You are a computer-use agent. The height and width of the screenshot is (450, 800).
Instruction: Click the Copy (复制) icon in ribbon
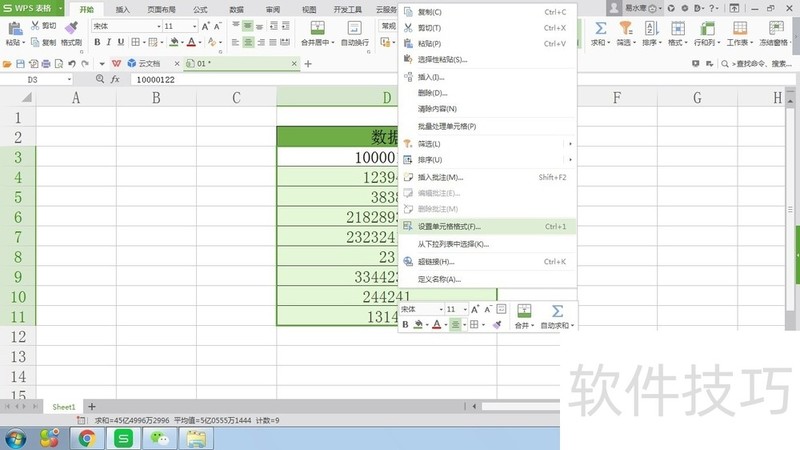click(35, 42)
